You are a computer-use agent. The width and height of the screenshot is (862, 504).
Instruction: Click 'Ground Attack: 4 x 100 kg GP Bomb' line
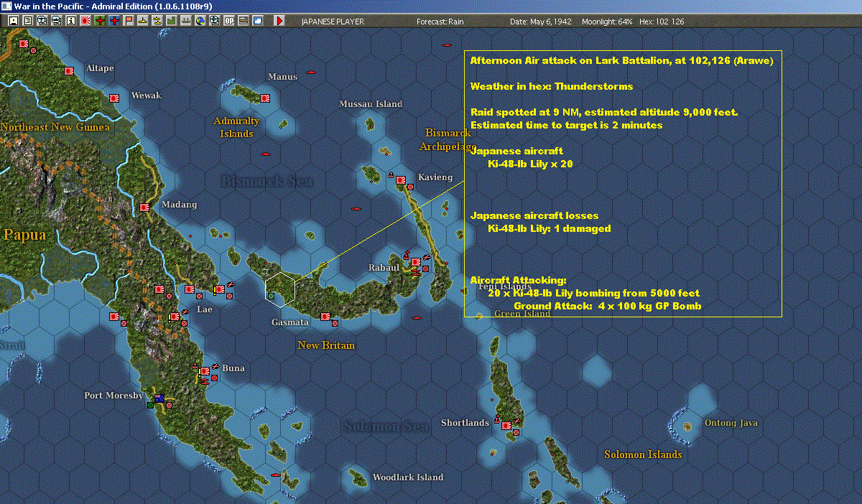608,306
